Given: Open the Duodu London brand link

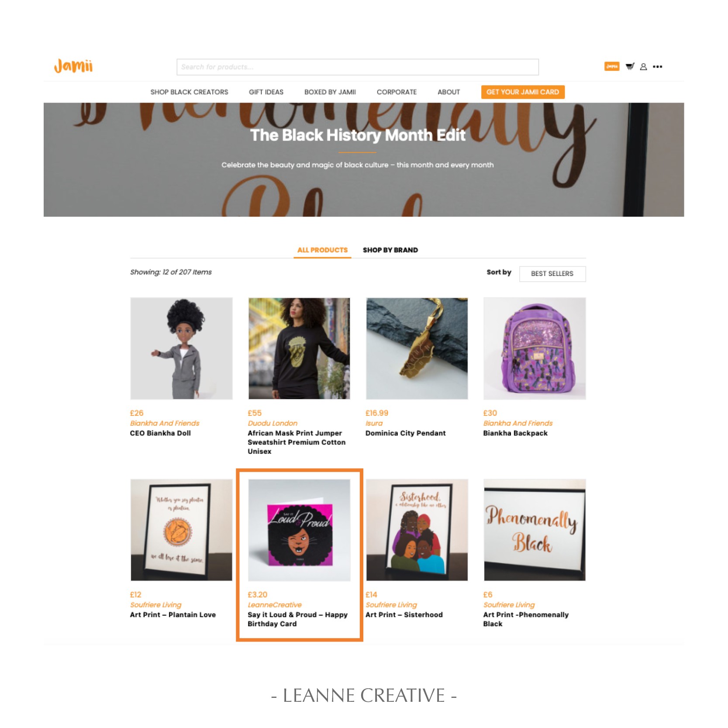Looking at the screenshot, I should click(272, 423).
